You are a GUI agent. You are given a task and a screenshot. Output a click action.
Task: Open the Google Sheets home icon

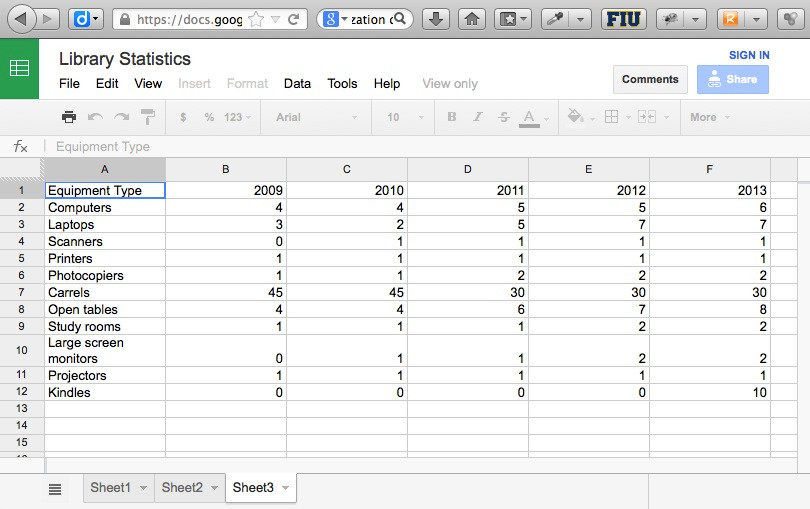[19, 68]
